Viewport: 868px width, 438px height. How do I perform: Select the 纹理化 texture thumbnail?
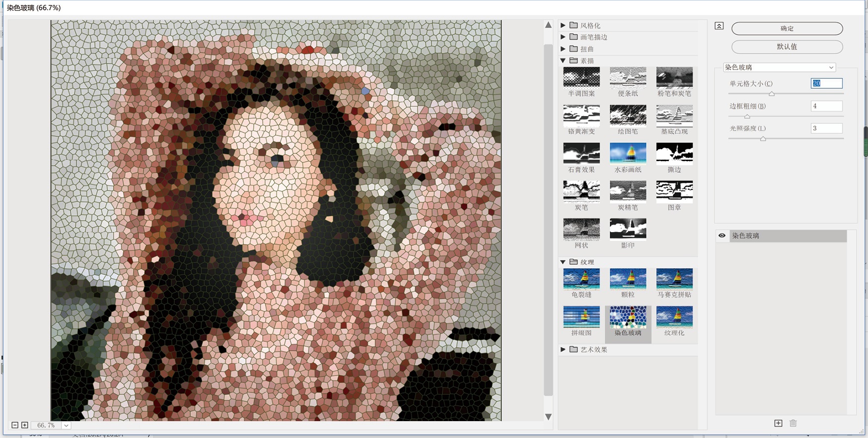pos(674,316)
